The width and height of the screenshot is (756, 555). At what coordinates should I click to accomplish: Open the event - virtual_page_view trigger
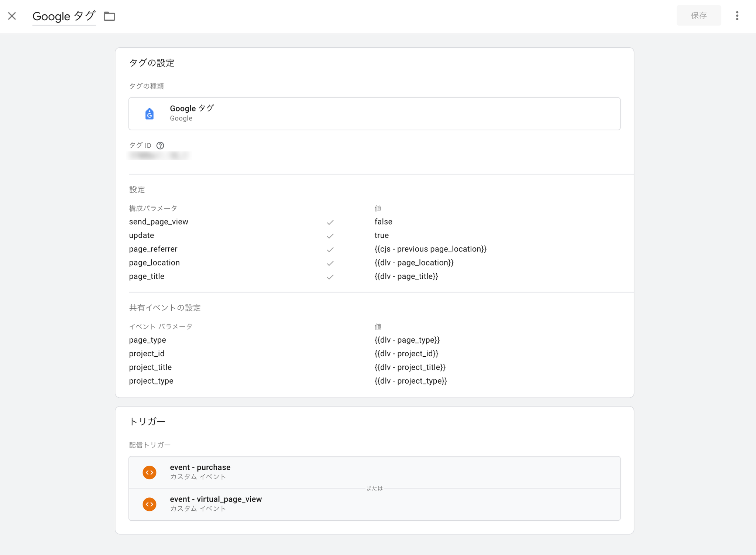click(374, 504)
